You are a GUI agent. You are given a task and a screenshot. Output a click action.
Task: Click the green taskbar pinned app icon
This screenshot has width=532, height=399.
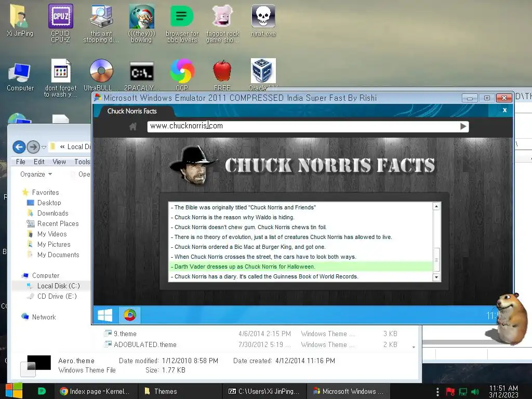coord(42,391)
